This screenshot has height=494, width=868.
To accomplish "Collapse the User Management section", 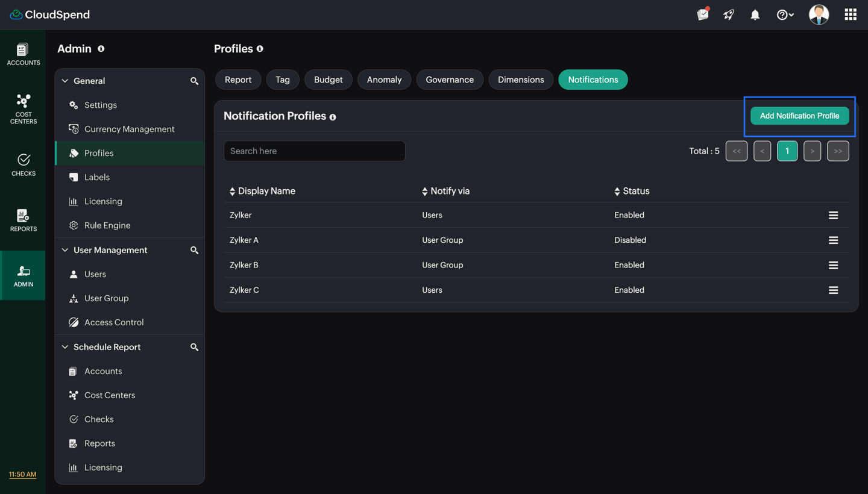I will click(x=65, y=250).
